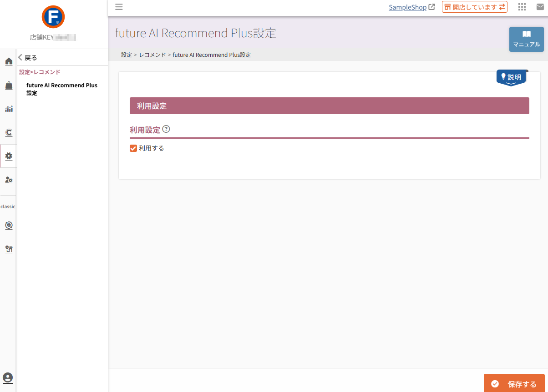Open the SampleShop external link
Image resolution: width=548 pixels, height=392 pixels.
coord(408,7)
